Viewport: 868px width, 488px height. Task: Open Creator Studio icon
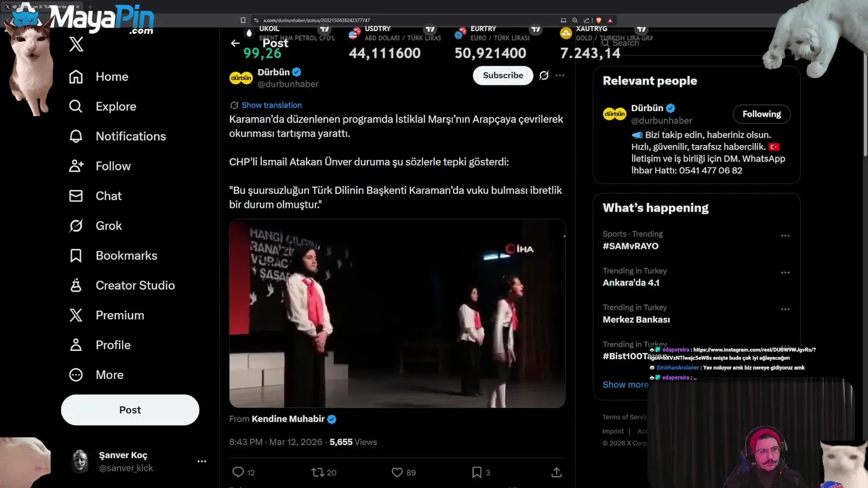click(76, 285)
